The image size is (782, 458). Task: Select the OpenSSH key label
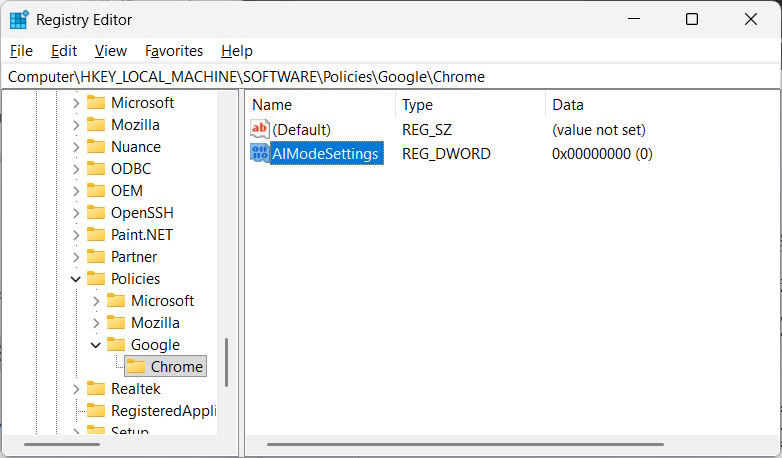(x=142, y=213)
